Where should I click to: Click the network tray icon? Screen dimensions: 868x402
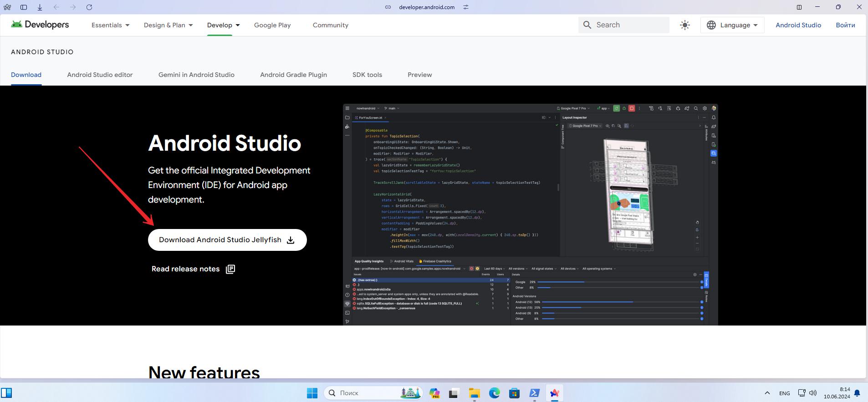point(802,393)
